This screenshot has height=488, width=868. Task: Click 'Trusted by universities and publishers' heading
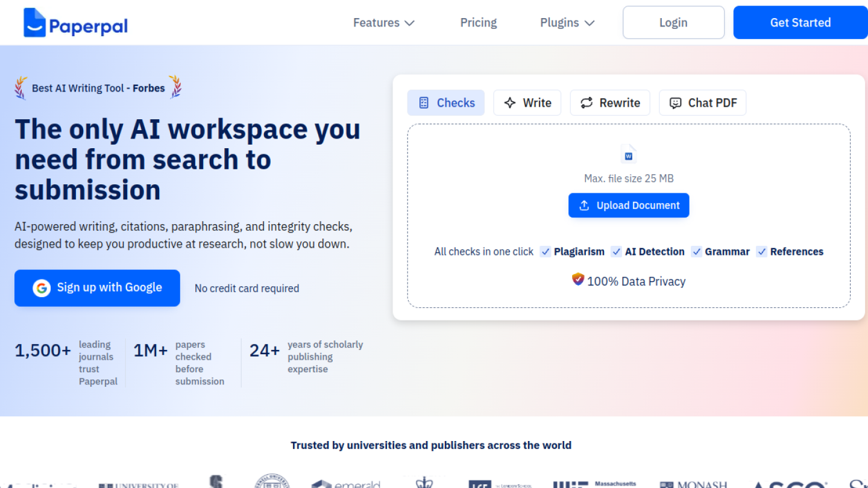click(431, 446)
